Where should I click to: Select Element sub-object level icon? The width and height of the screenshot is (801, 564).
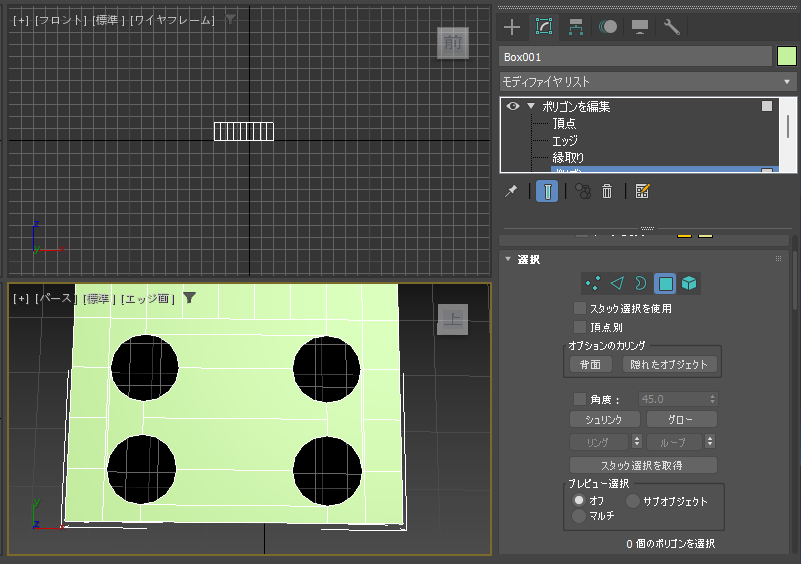tap(689, 284)
